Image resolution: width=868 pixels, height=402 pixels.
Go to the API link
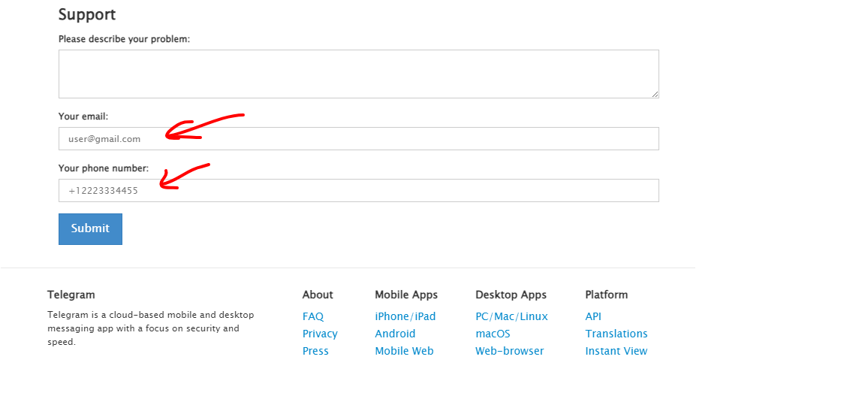[593, 316]
